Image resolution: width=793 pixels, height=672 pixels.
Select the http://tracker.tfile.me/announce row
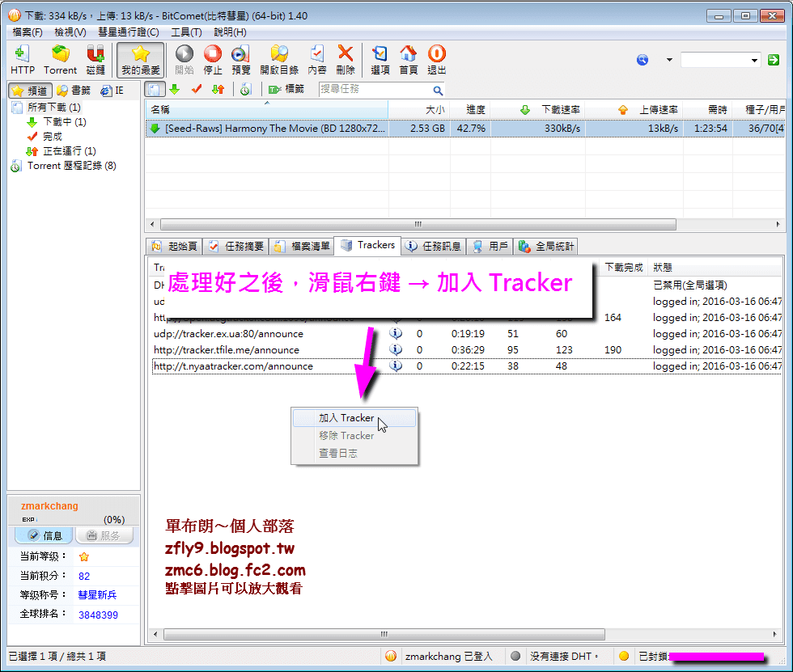pyautogui.click(x=467, y=350)
